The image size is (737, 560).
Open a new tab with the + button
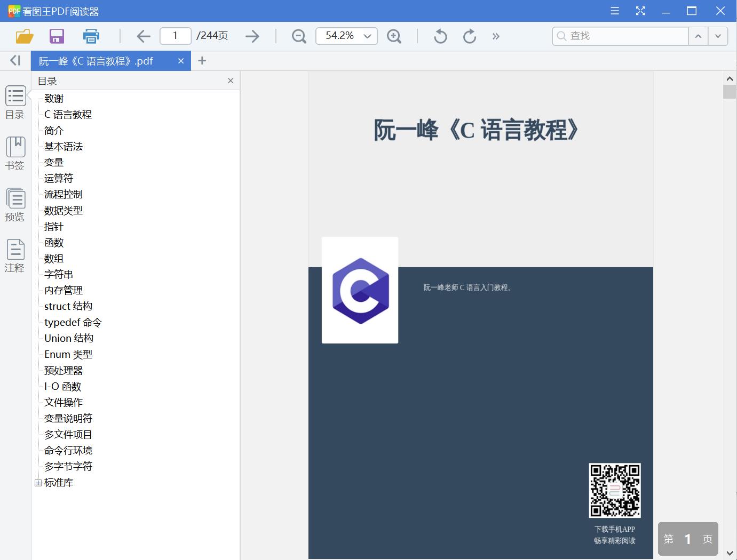(202, 61)
